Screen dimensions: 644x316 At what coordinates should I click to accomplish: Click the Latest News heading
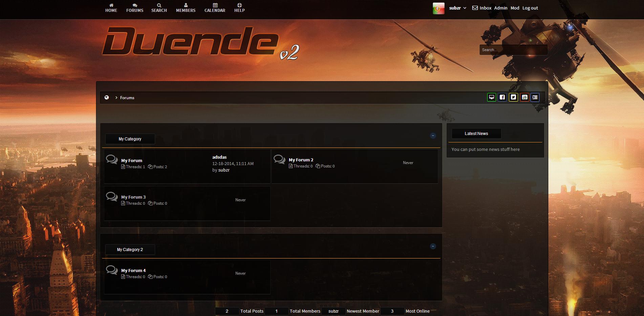point(476,134)
